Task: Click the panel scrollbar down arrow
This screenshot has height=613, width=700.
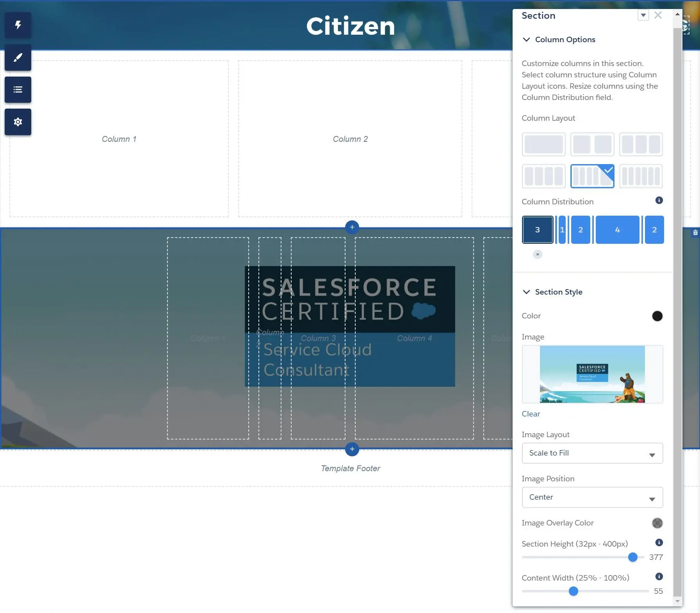Action: [x=677, y=602]
